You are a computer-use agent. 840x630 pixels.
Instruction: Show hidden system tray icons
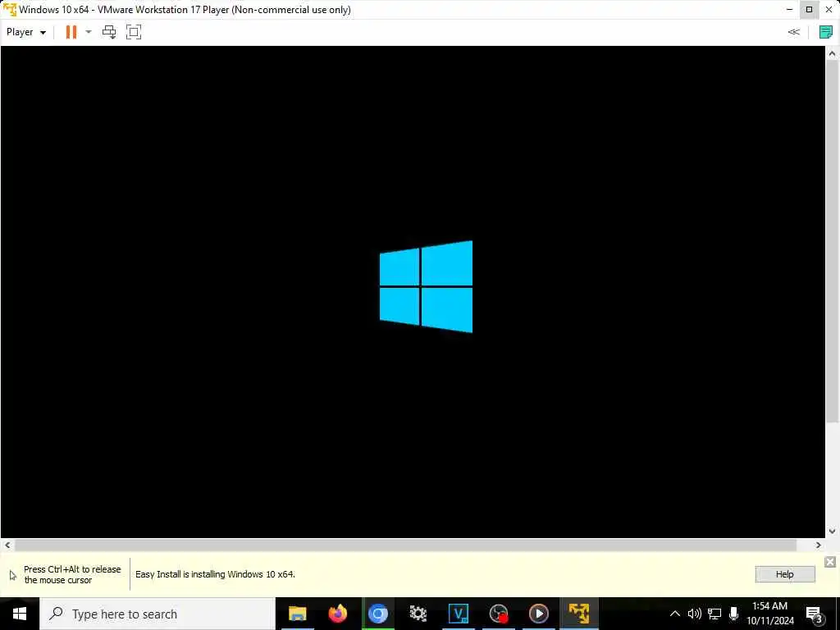[675, 614]
